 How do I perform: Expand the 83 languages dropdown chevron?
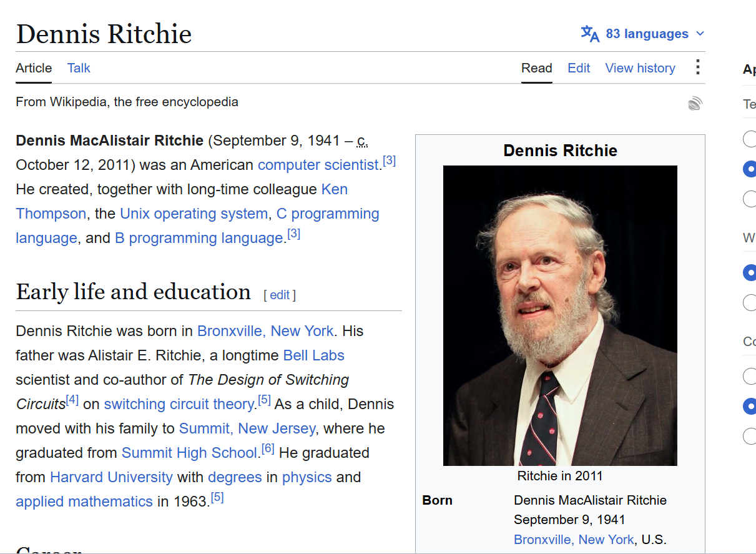700,34
